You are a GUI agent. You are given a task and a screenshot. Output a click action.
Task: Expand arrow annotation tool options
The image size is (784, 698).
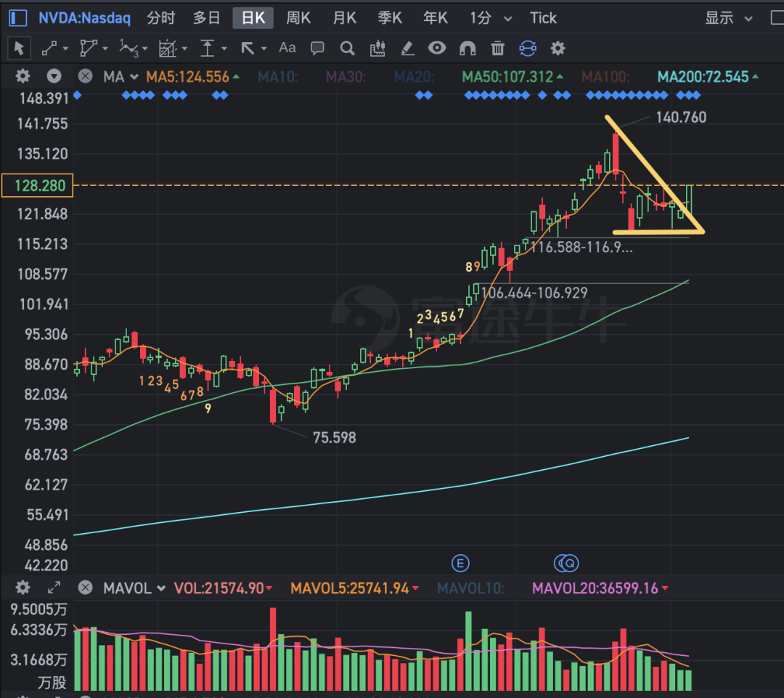coord(264,49)
